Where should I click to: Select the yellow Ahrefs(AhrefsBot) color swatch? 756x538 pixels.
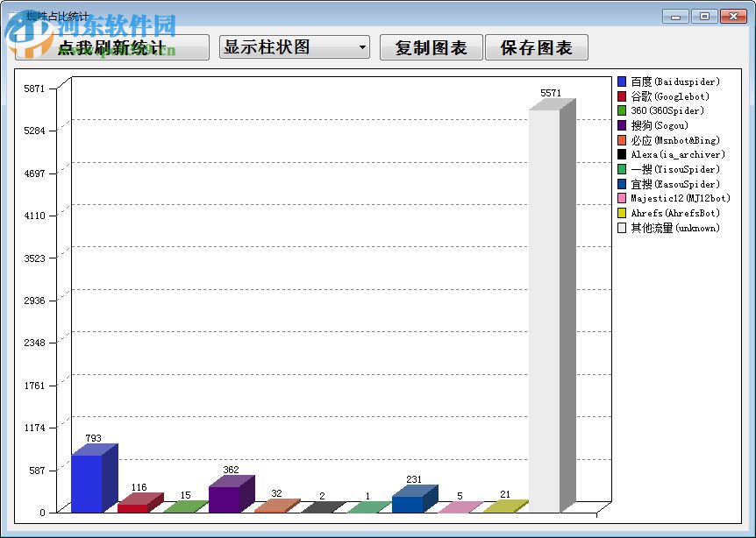pyautogui.click(x=620, y=213)
